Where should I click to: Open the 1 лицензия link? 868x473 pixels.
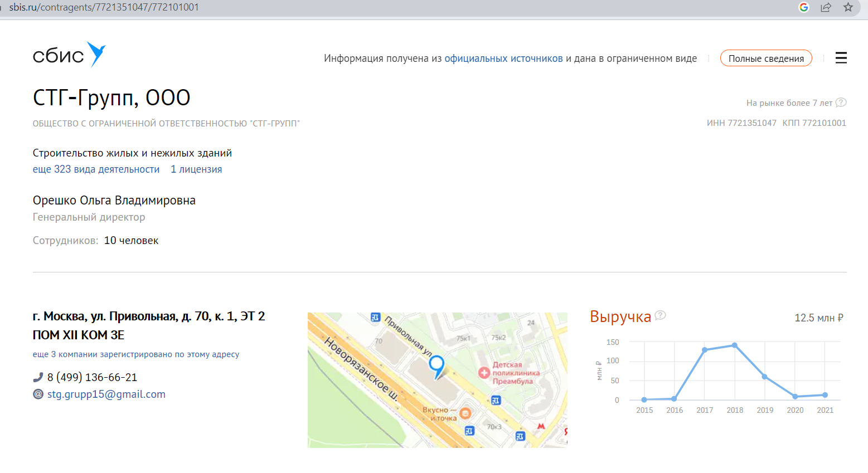pos(196,169)
